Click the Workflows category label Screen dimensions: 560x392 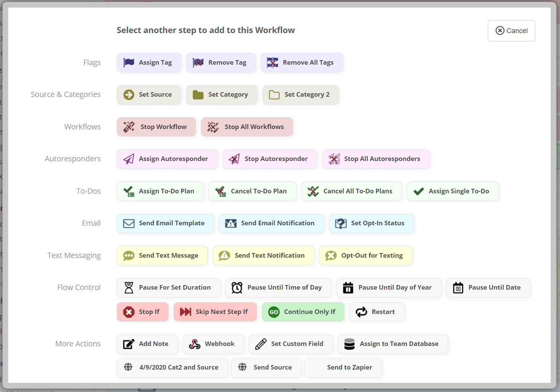pyautogui.click(x=82, y=127)
